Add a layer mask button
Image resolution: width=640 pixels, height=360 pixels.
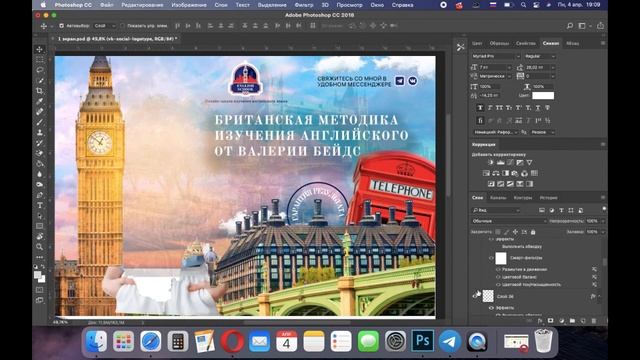click(551, 321)
